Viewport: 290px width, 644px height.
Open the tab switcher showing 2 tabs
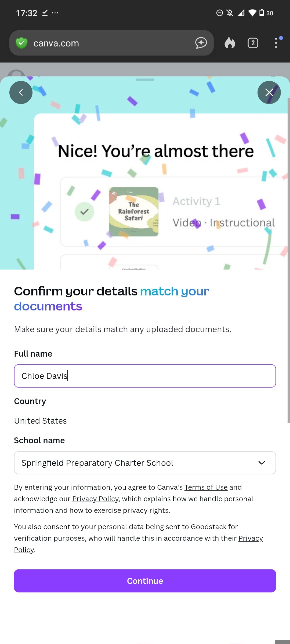click(x=252, y=43)
